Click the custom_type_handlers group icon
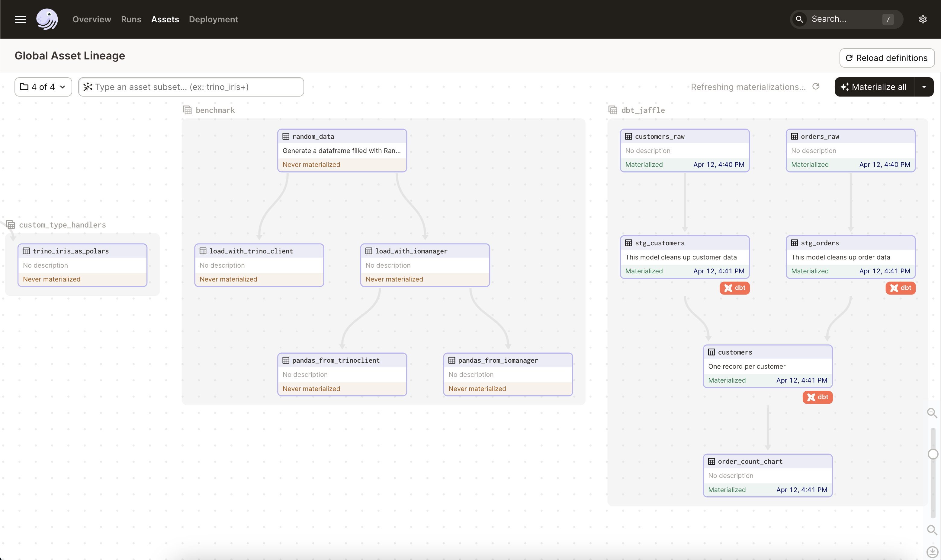 click(x=11, y=224)
